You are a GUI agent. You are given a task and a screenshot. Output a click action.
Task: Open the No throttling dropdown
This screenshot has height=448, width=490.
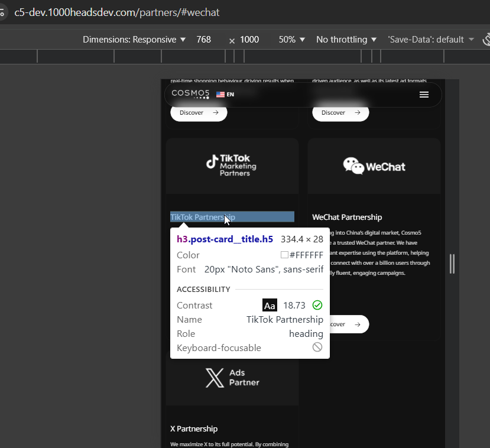[x=346, y=40]
